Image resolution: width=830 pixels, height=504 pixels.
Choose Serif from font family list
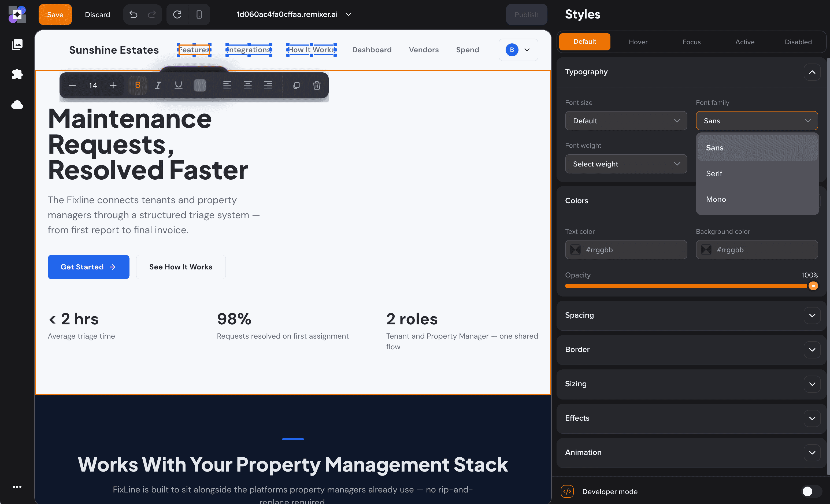click(x=757, y=173)
